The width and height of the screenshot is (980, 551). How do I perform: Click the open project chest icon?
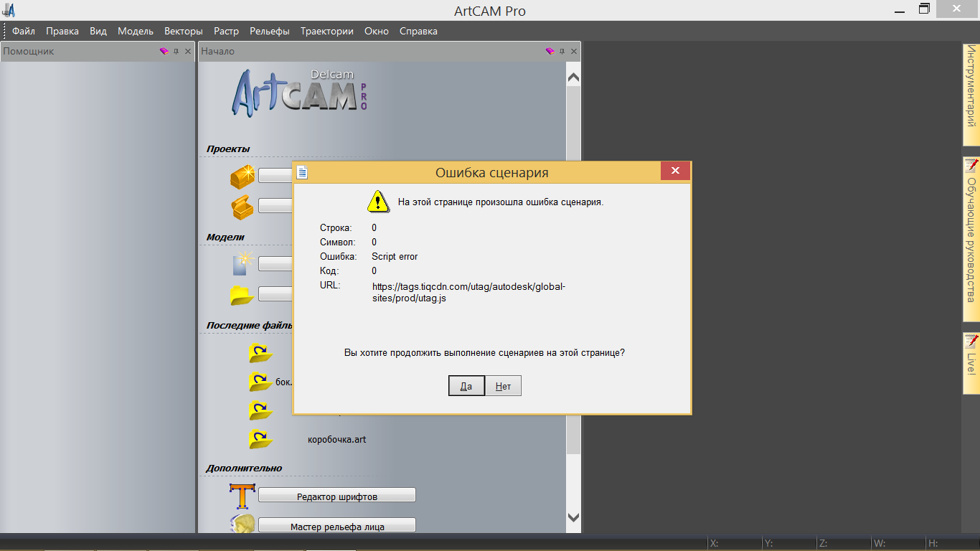(242, 207)
